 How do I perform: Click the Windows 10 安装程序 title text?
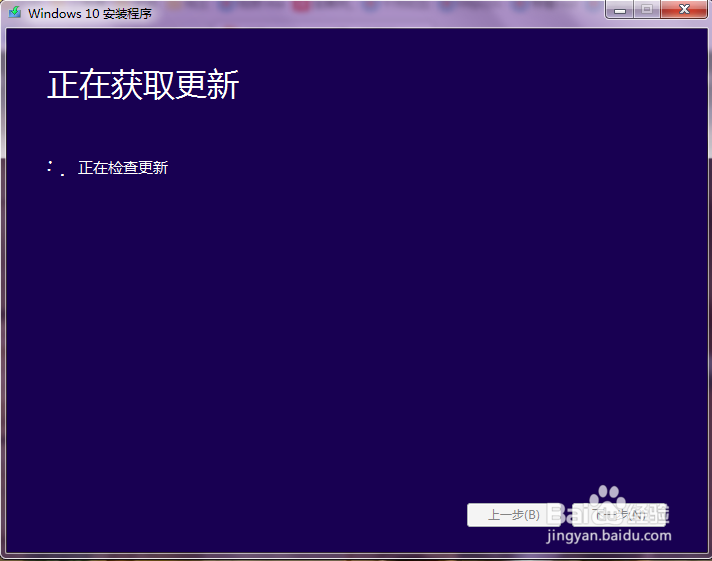coord(90,14)
